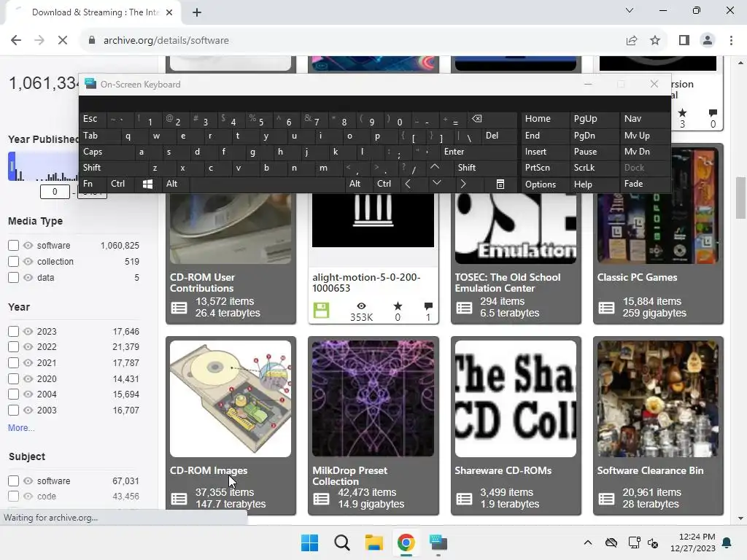This screenshot has height=560, width=747.
Task: Show hidden system tray icons chevron
Action: tap(588, 542)
